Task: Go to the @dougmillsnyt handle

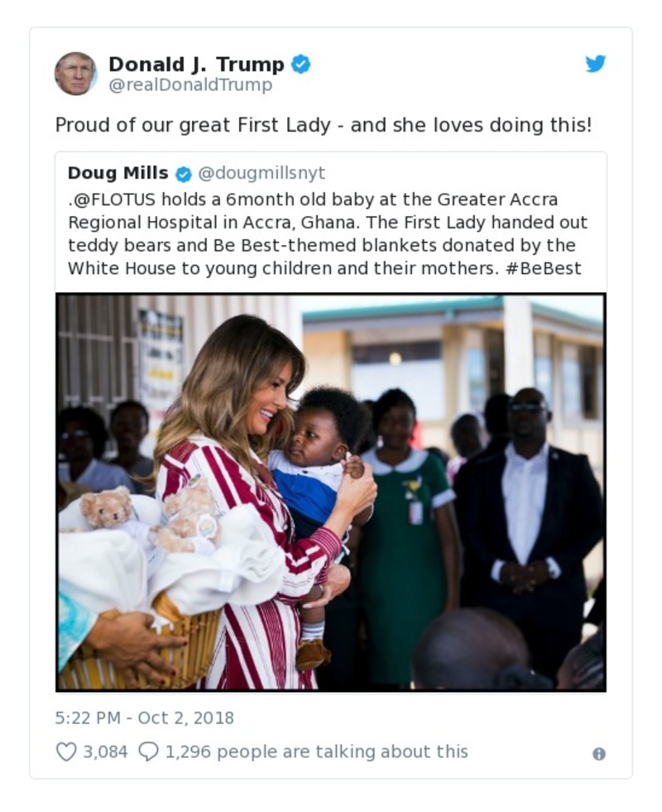Action: click(261, 173)
